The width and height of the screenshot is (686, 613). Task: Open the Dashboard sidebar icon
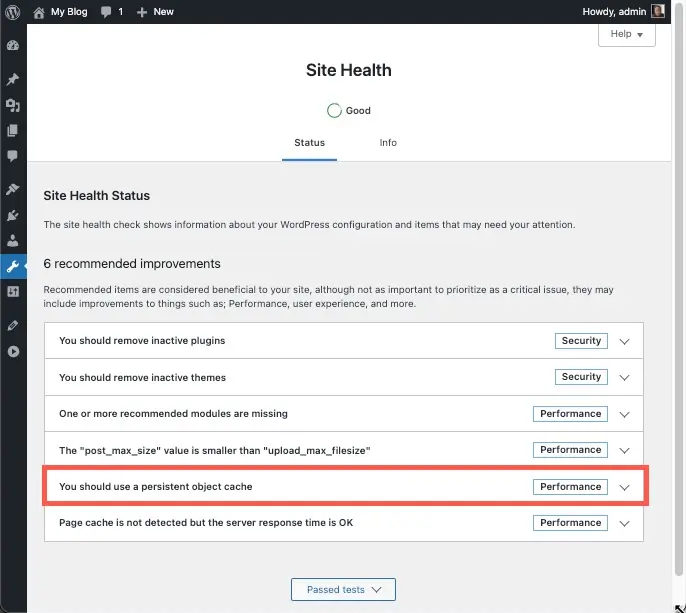[13, 46]
